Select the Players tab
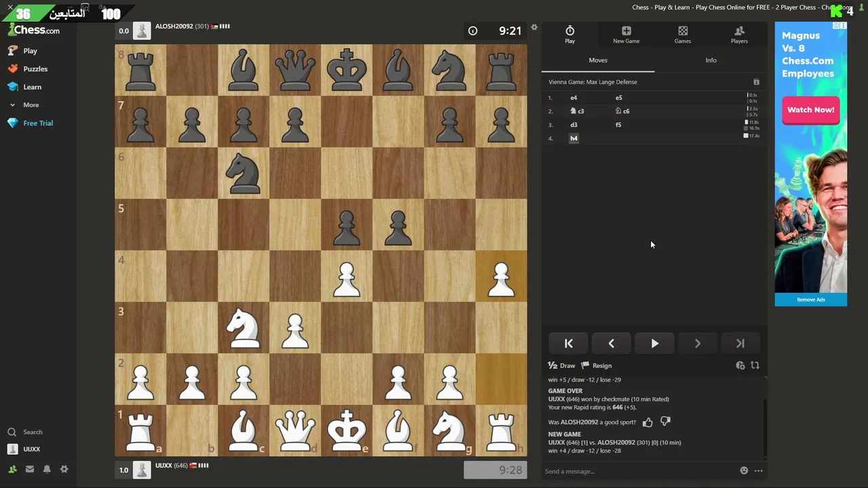 coord(739,35)
